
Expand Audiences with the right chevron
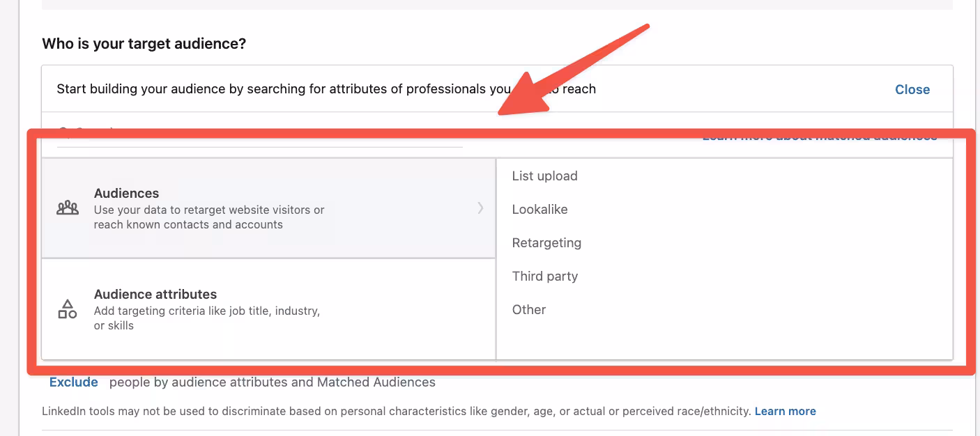click(x=480, y=208)
